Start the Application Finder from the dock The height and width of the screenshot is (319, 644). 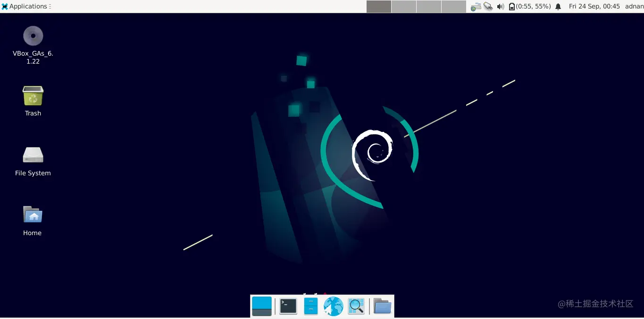pyautogui.click(x=356, y=306)
